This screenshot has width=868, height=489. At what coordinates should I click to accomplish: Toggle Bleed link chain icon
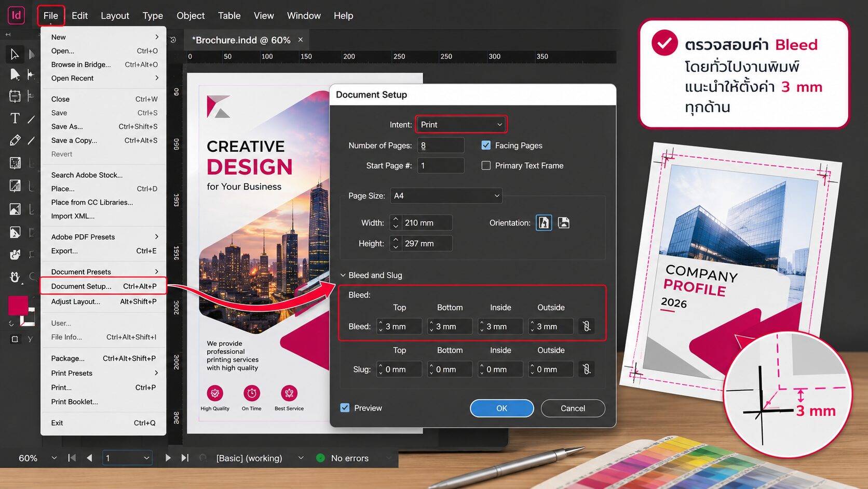point(586,326)
